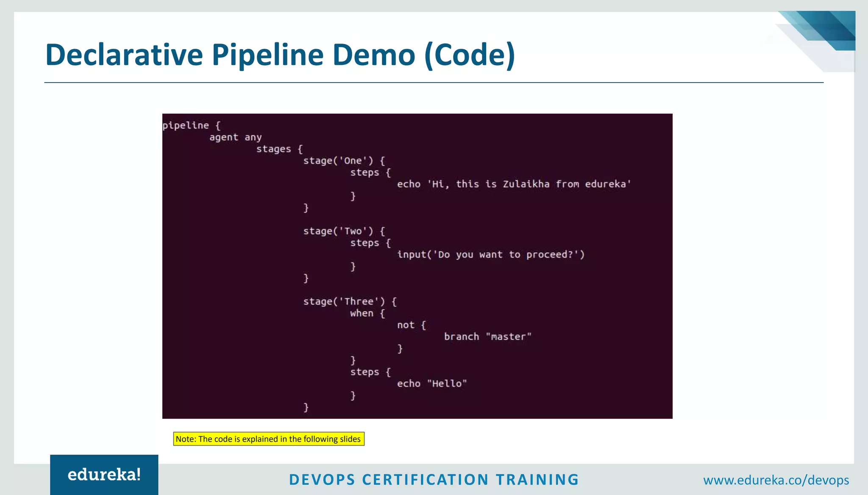Click the stage('Three') code line

click(350, 301)
